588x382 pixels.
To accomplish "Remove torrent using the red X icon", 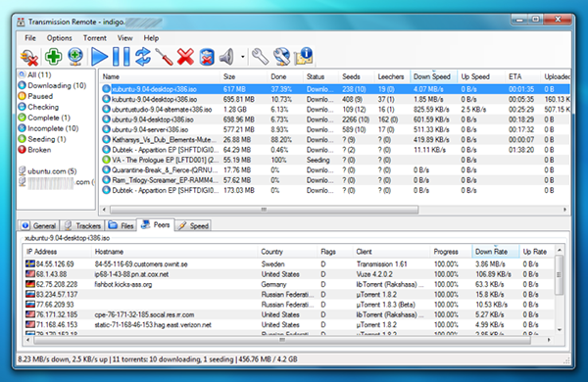I will [185, 57].
